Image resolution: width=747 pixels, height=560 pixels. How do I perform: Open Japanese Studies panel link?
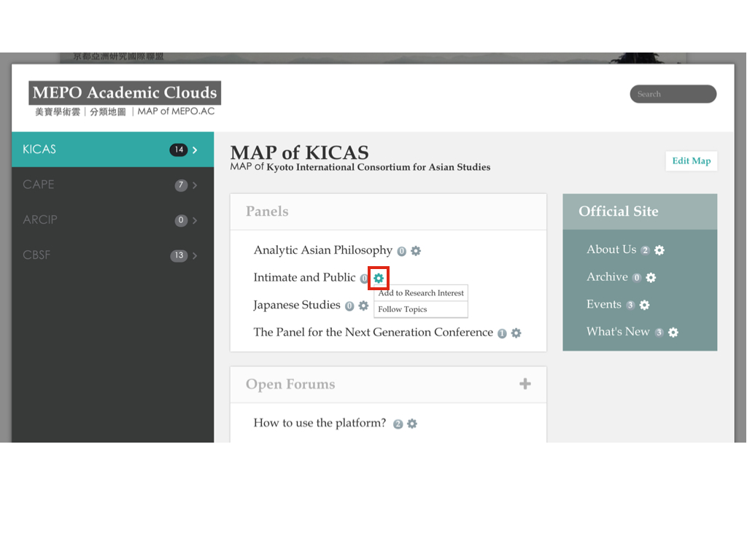[297, 306]
